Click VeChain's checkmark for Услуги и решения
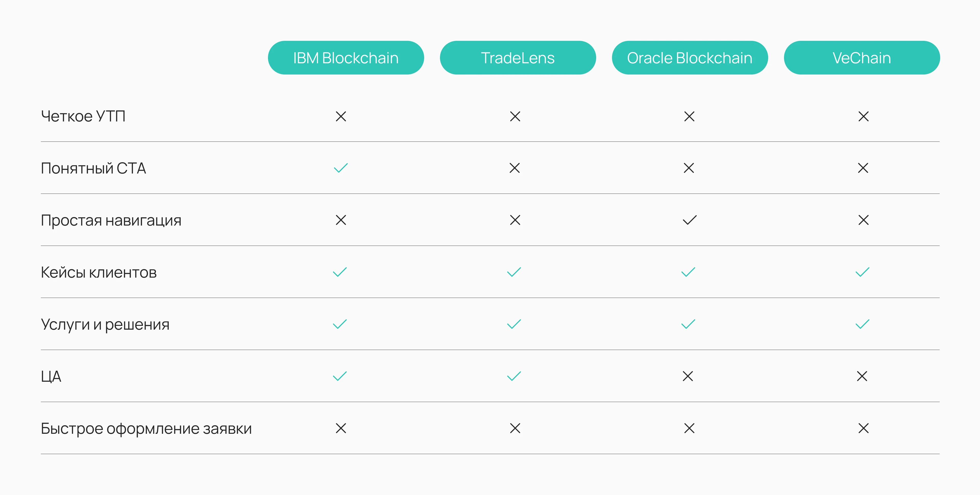Image resolution: width=980 pixels, height=495 pixels. coord(862,324)
